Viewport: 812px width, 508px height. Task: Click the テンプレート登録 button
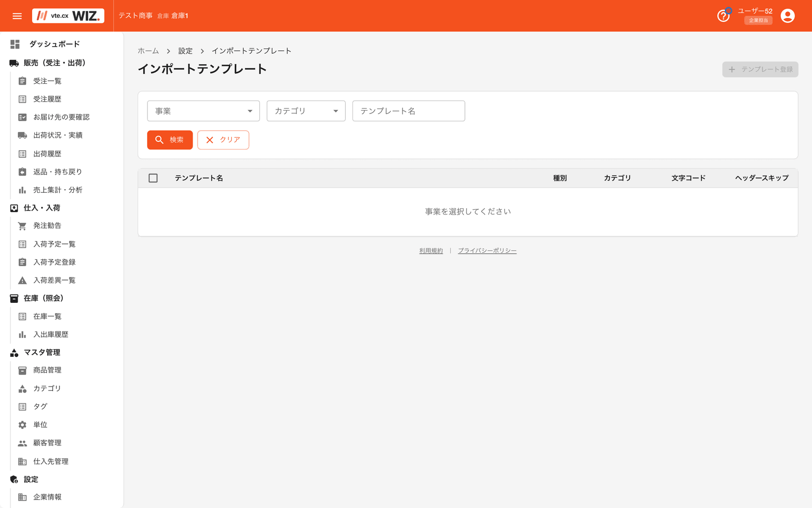pos(760,69)
